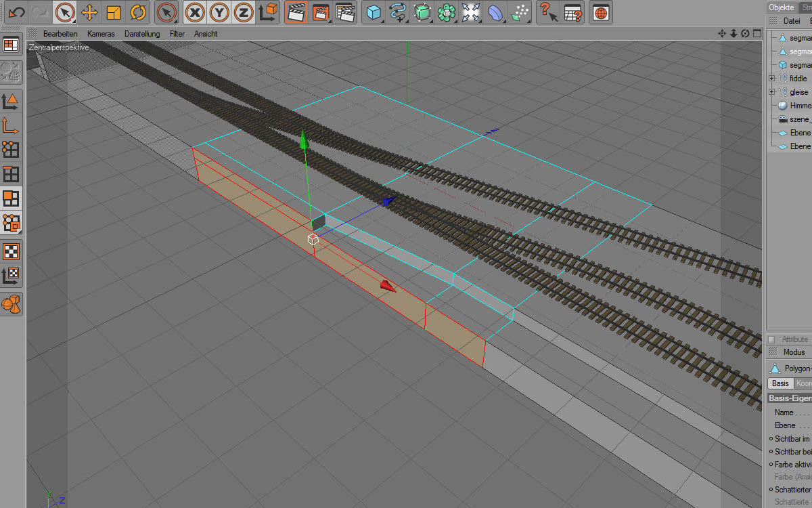Viewport: 812px width, 508px height.
Task: Expand the fiddle object group
Action: coord(771,79)
